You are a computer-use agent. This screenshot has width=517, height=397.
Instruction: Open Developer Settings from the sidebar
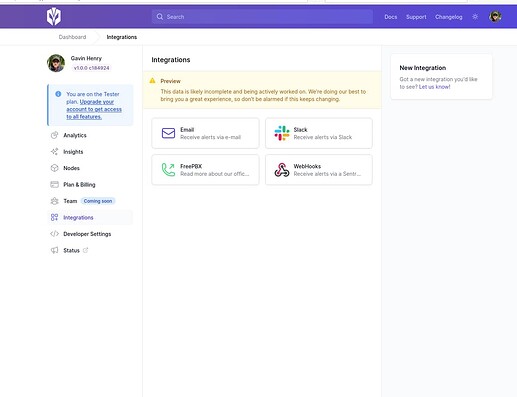87,234
